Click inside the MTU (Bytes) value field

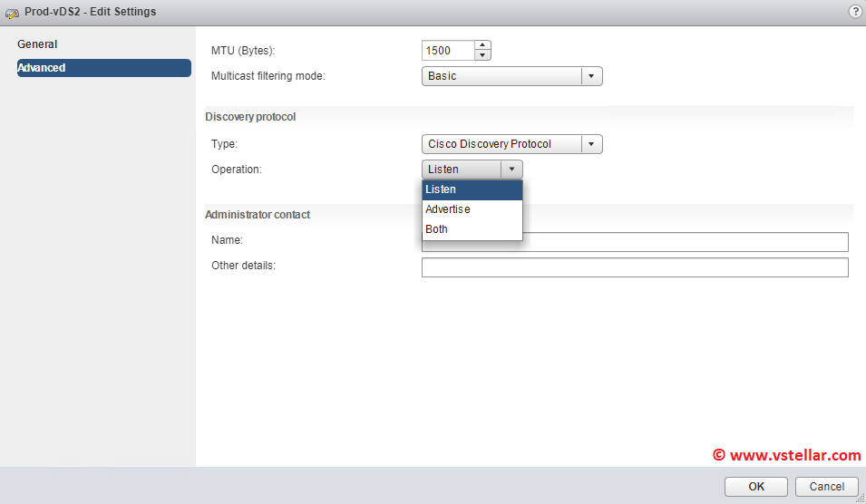point(448,51)
